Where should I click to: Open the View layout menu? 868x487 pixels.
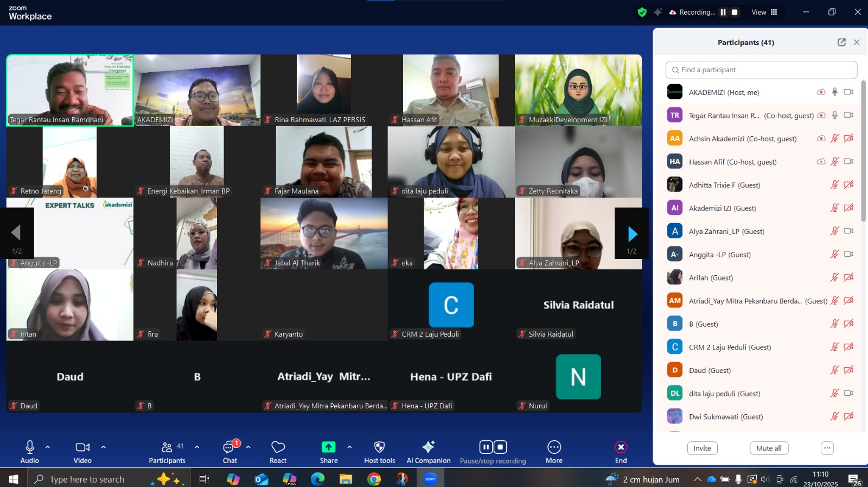pyautogui.click(x=764, y=12)
